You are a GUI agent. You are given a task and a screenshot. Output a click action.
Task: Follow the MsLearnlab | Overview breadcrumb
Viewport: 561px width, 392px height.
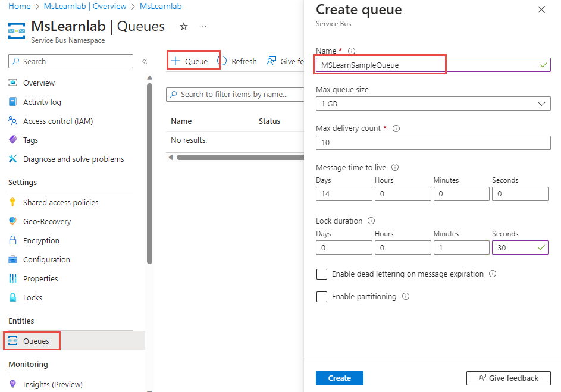click(x=85, y=6)
